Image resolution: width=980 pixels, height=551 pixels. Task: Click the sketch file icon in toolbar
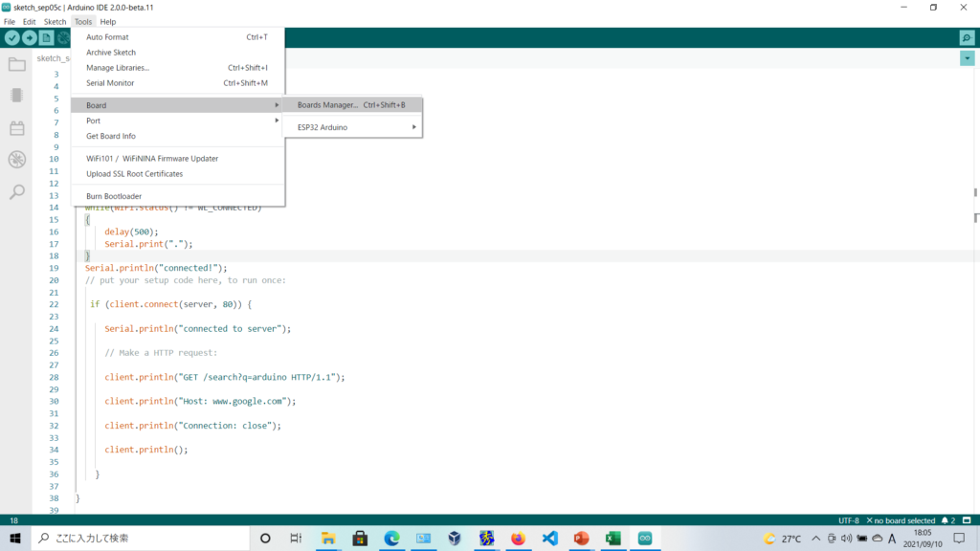(46, 38)
